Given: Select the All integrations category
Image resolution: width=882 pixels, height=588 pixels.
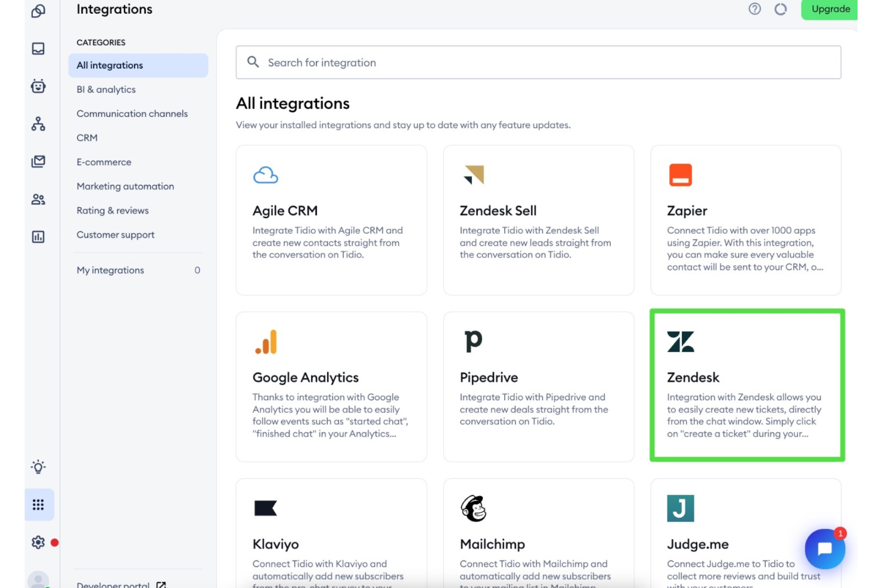Looking at the screenshot, I should pyautogui.click(x=138, y=66).
